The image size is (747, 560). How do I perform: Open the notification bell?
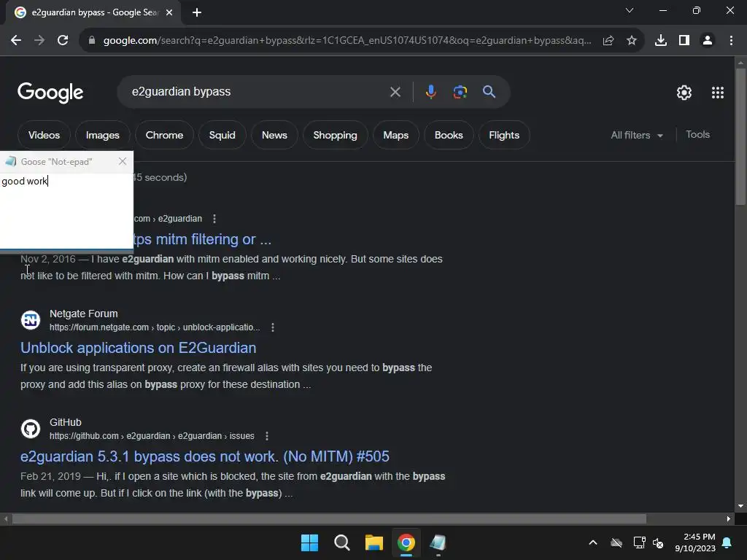pos(727,542)
